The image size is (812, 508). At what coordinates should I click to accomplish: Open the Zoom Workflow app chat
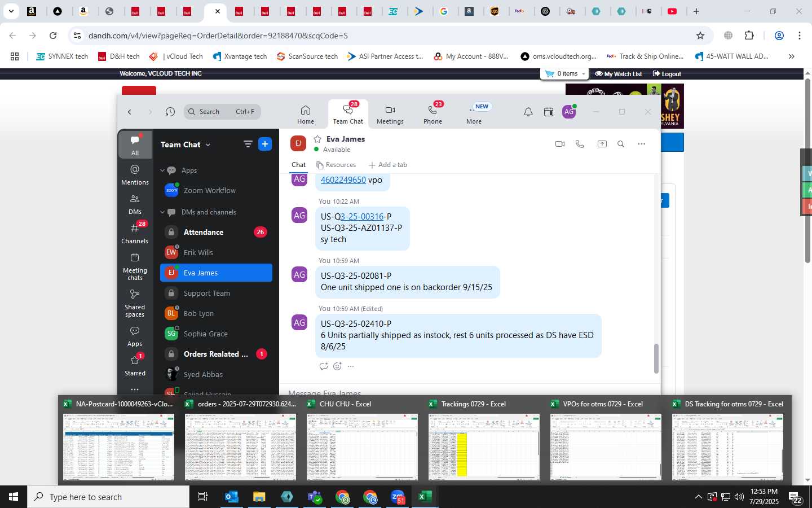point(216,190)
